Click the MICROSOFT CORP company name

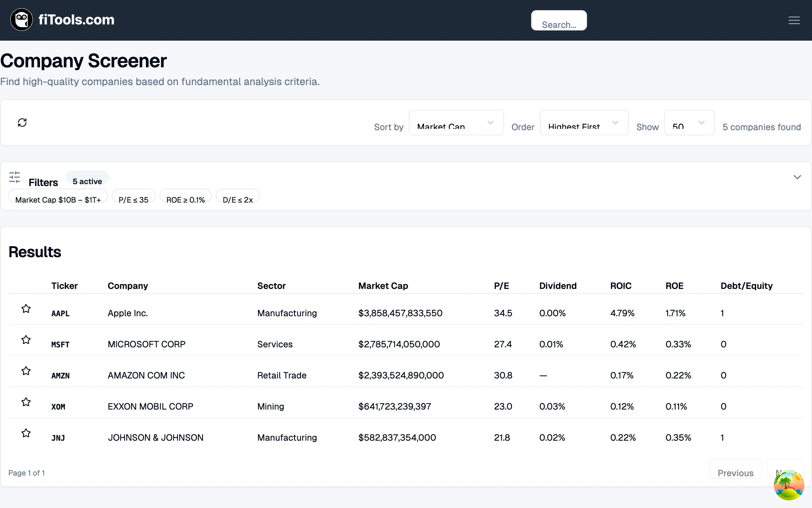click(147, 344)
